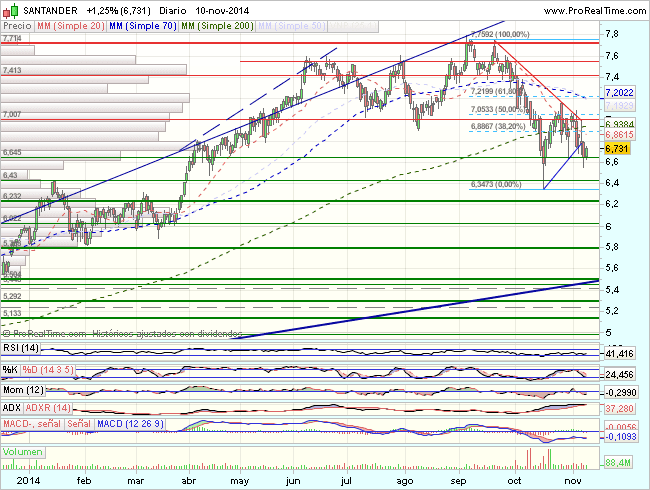Click the ago month marker
The height and width of the screenshot is (490, 650).
pyautogui.click(x=405, y=481)
